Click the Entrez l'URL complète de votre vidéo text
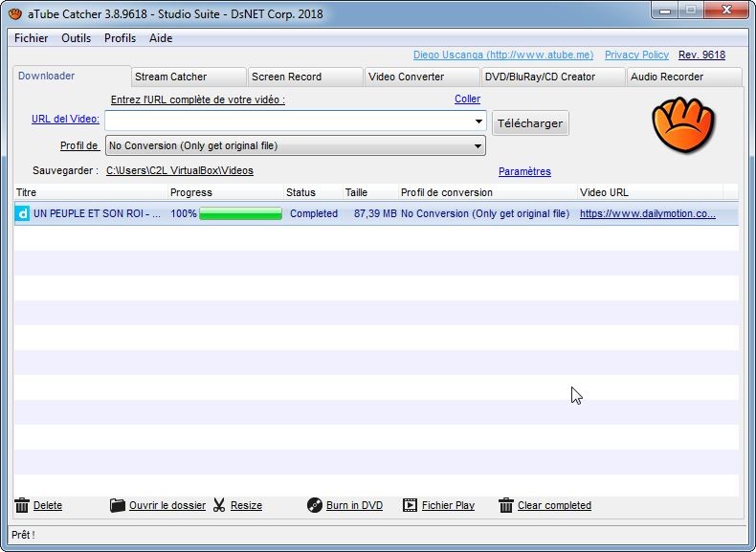756x552 pixels. pyautogui.click(x=198, y=99)
